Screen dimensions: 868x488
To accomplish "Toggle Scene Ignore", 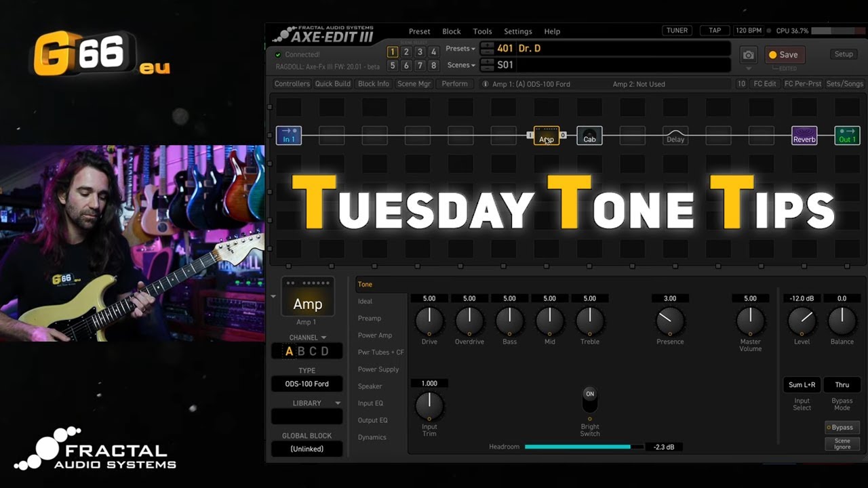I will click(x=842, y=444).
